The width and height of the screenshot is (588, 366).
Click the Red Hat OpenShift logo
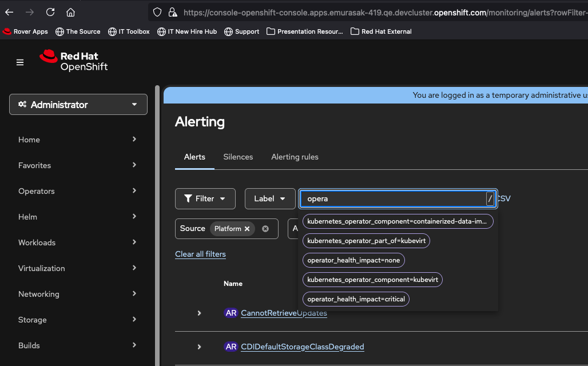coord(73,61)
